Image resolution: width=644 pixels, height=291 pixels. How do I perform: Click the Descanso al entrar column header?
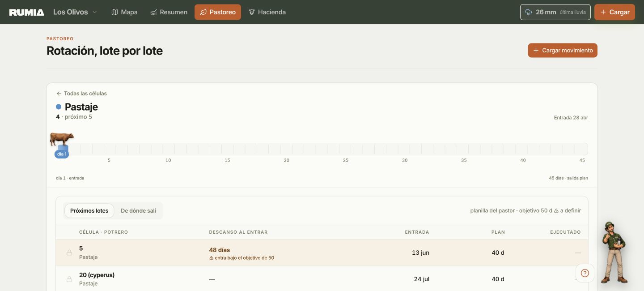click(238, 232)
